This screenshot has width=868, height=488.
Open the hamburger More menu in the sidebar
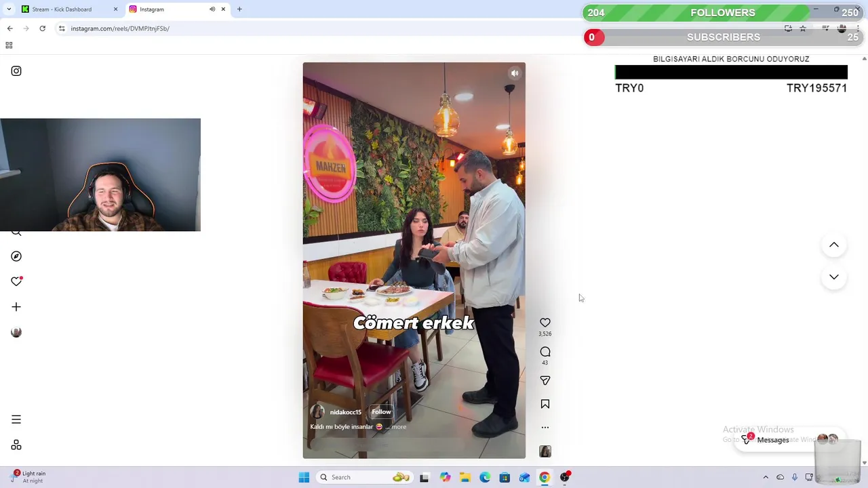coord(16,420)
